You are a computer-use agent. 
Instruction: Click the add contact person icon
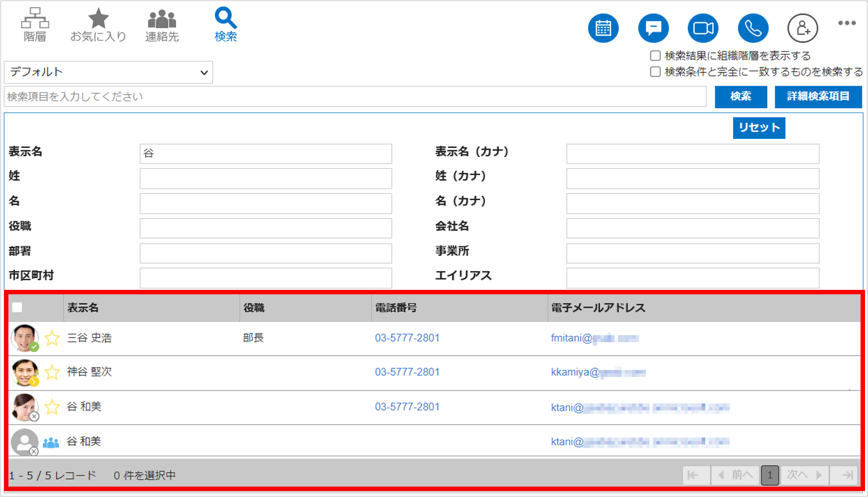(x=803, y=28)
